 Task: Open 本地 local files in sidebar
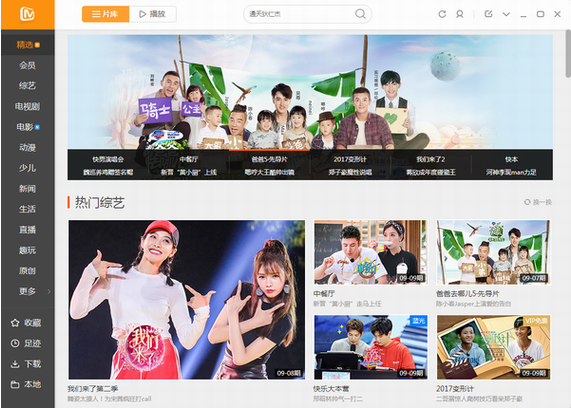pos(25,384)
